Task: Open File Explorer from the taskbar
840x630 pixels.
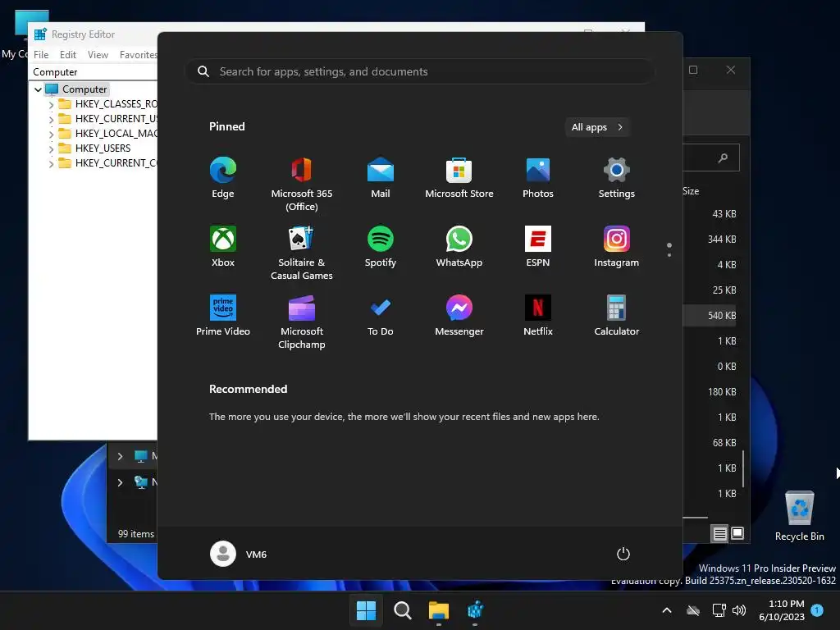Action: [x=439, y=610]
